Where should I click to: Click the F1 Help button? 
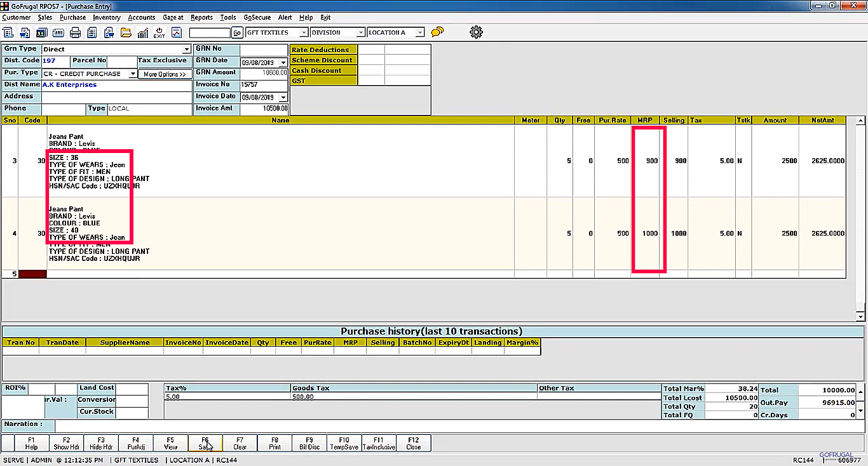click(x=32, y=443)
